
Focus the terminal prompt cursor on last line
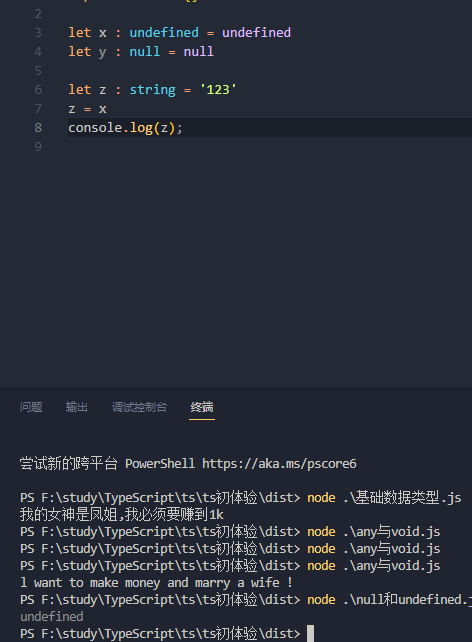pyautogui.click(x=310, y=633)
